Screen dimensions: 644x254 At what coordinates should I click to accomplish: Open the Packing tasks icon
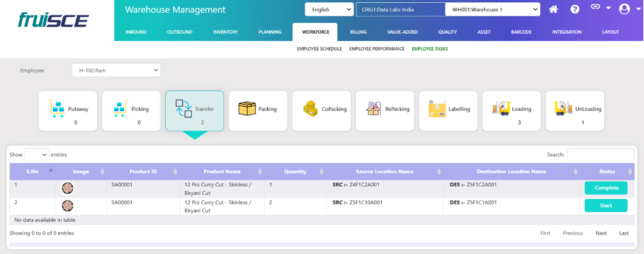(x=247, y=109)
